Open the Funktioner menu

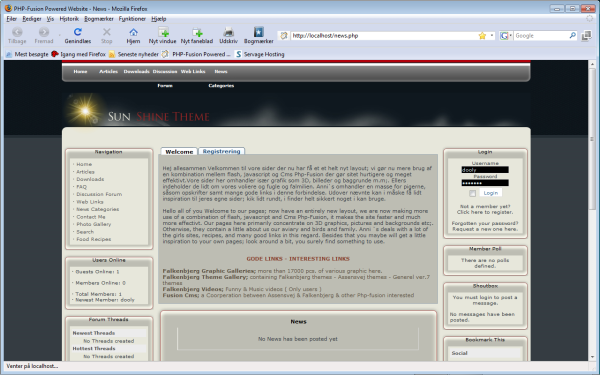(132, 19)
